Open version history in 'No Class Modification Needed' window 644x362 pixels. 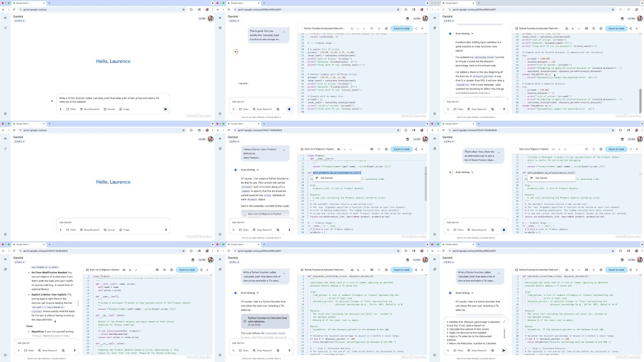coord(165,270)
